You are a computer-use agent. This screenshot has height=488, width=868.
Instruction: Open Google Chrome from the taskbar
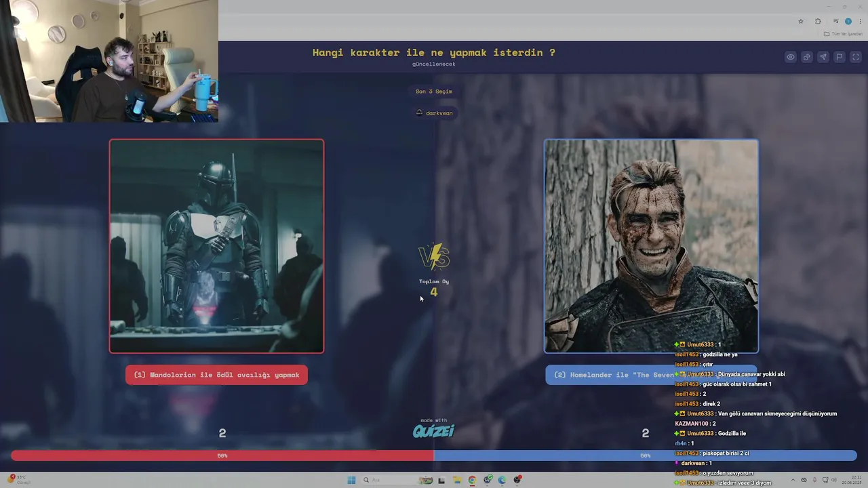point(472,480)
